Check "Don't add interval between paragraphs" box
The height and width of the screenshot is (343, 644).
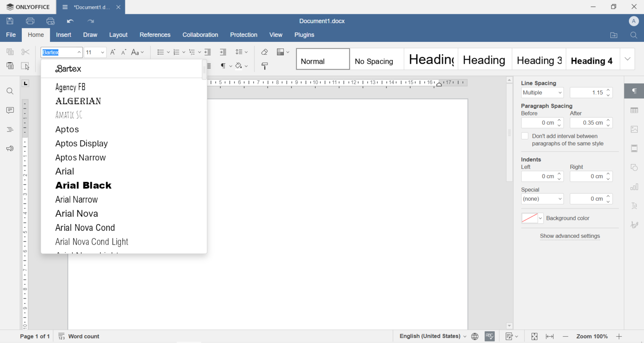tap(525, 136)
